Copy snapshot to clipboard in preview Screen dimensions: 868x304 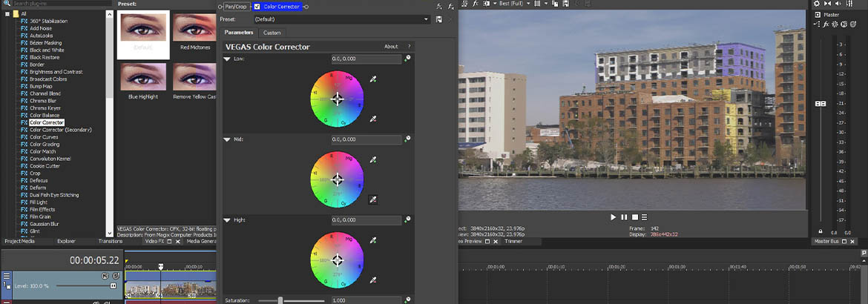pyautogui.click(x=555, y=3)
